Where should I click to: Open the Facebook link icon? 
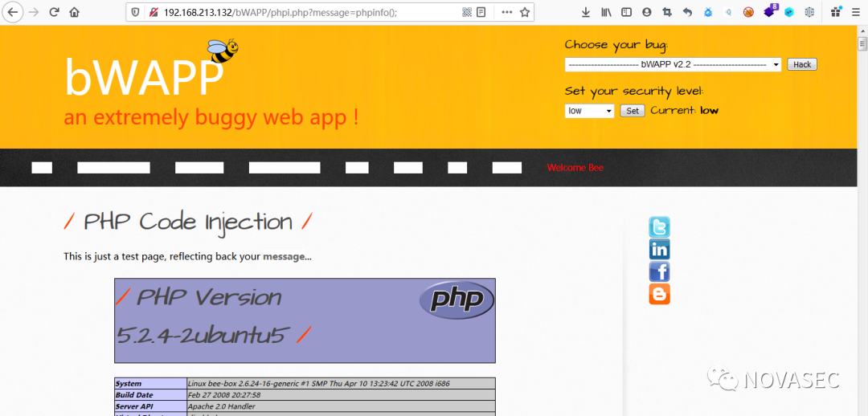(659, 271)
